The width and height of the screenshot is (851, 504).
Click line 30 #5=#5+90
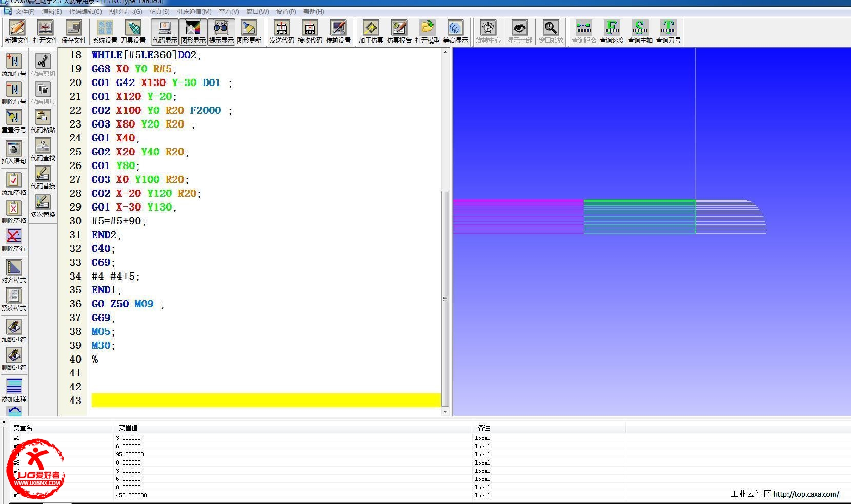tap(118, 221)
